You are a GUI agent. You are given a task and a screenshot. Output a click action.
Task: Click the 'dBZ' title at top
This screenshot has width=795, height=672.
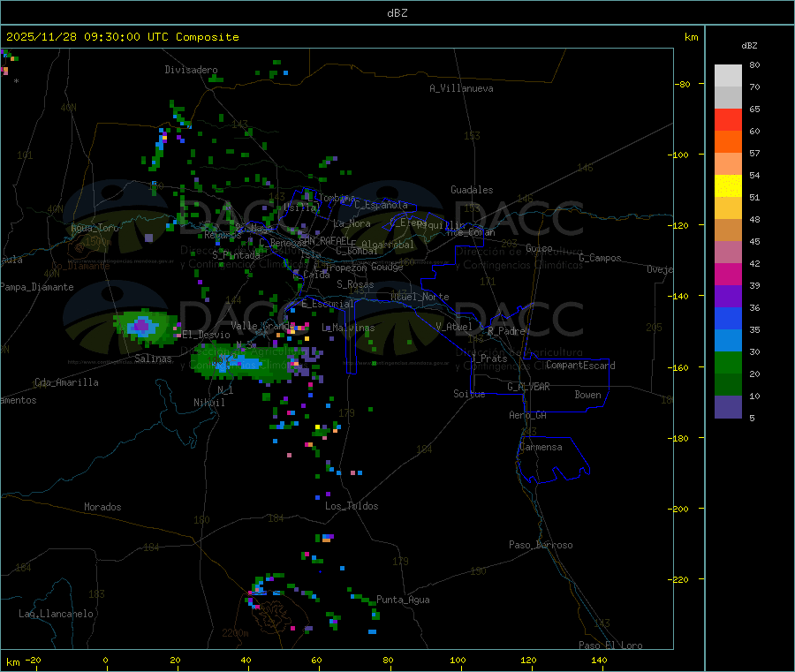(397, 13)
